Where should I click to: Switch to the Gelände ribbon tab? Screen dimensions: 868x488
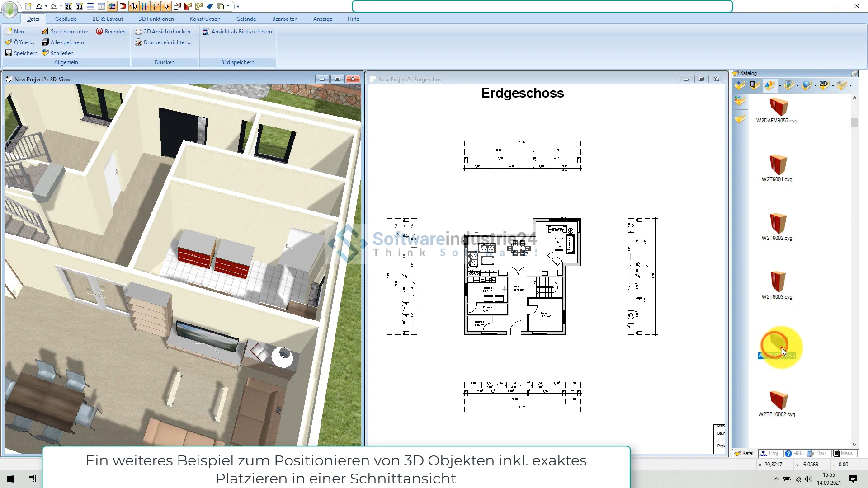[x=246, y=19]
